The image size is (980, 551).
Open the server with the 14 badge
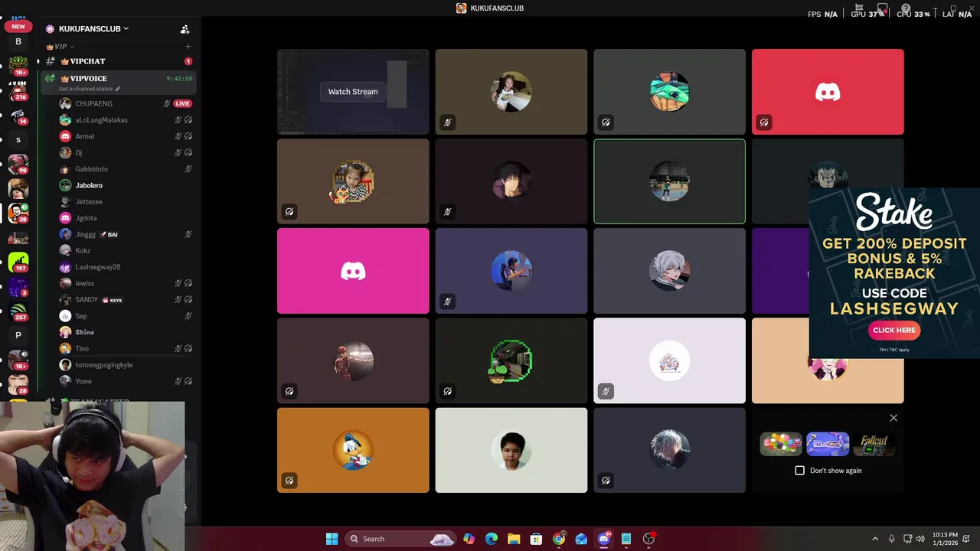click(18, 116)
